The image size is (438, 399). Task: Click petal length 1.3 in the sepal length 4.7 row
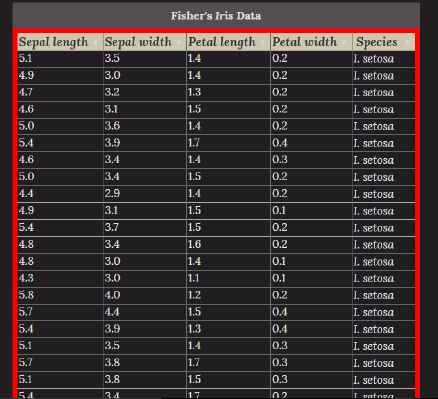[x=228, y=93]
